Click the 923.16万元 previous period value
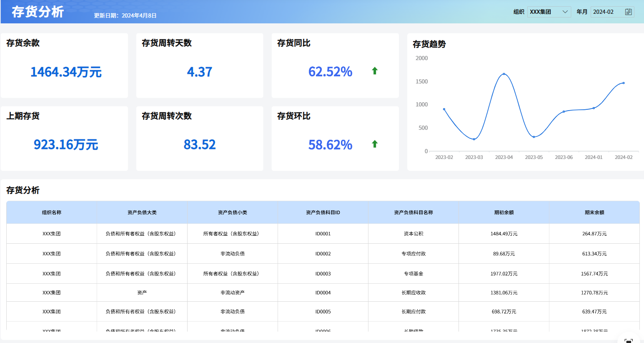 click(66, 145)
